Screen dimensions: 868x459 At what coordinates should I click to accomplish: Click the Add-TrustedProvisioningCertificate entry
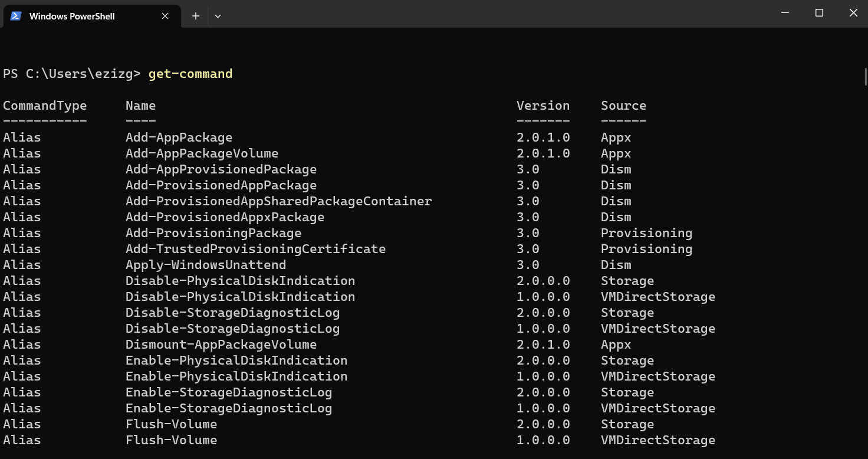[255, 249]
